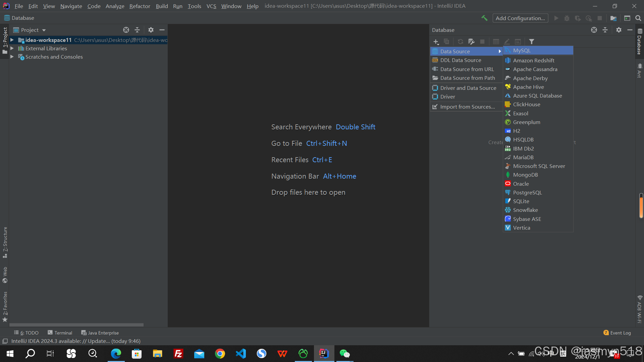
Task: Click collapse all icon in Project panel
Action: coord(137,30)
